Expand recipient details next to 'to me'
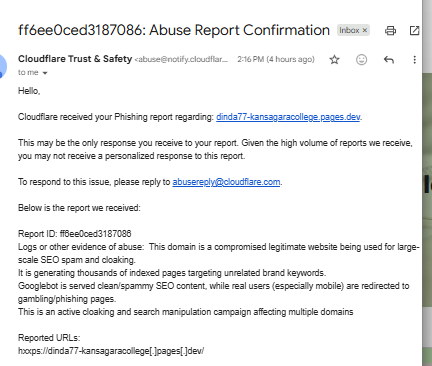The height and width of the screenshot is (366, 432). [x=45, y=73]
